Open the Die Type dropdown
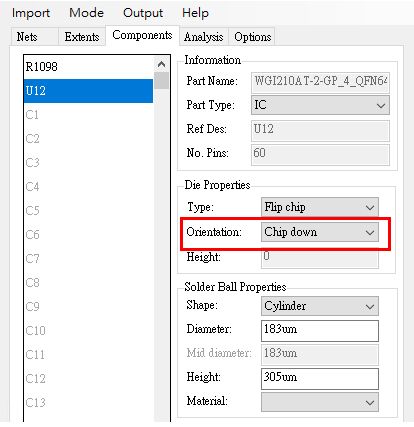414x427 pixels. coord(320,207)
